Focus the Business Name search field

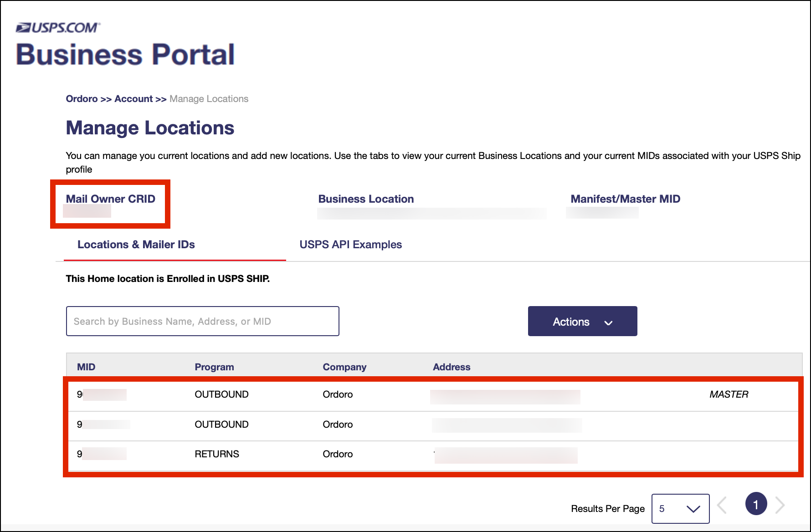[x=203, y=322]
